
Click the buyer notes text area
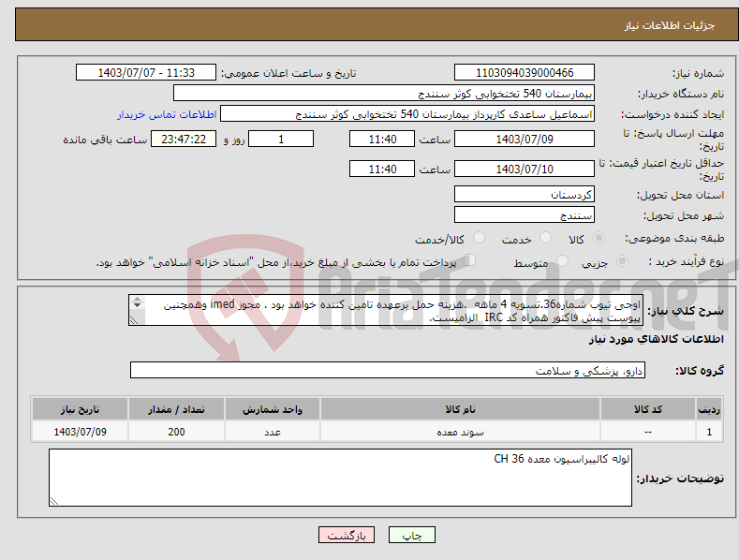[340, 478]
